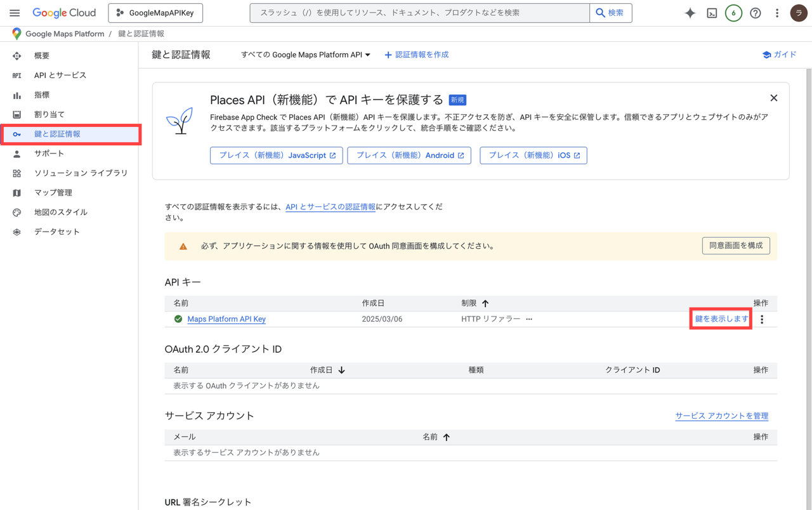Expand HTTP リファラー restriction ellipsis
This screenshot has width=812, height=510.
click(529, 319)
